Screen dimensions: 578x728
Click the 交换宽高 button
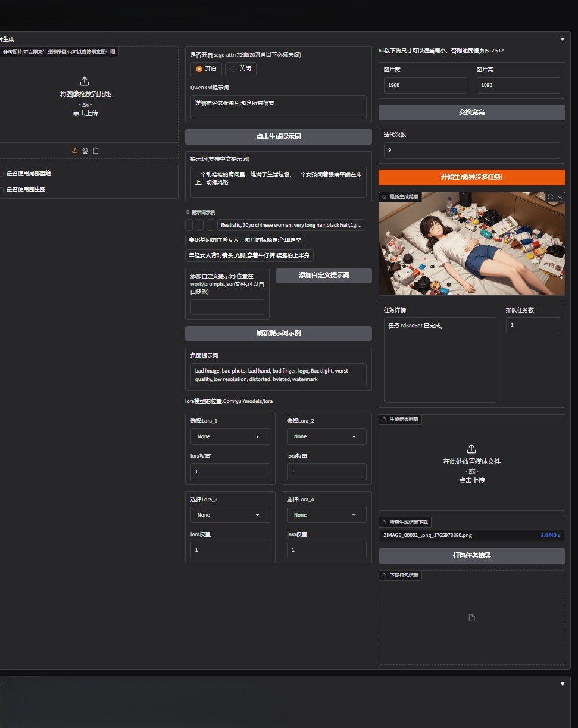471,112
